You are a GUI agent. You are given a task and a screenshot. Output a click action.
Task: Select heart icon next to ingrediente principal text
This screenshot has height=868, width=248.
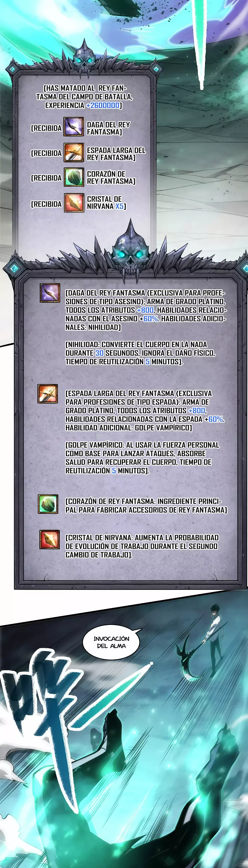click(x=48, y=504)
